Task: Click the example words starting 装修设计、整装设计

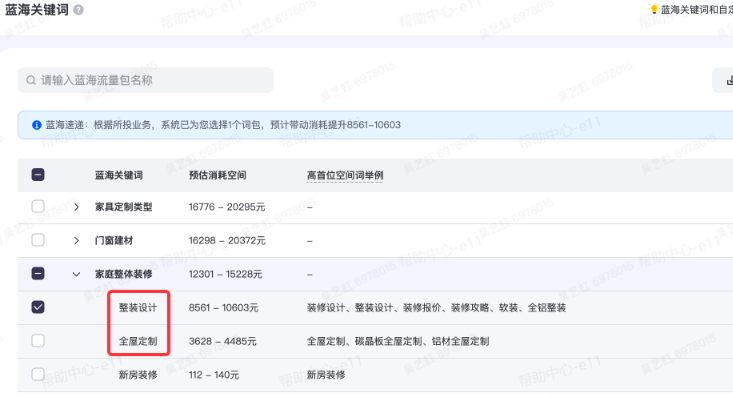Action: coord(436,308)
